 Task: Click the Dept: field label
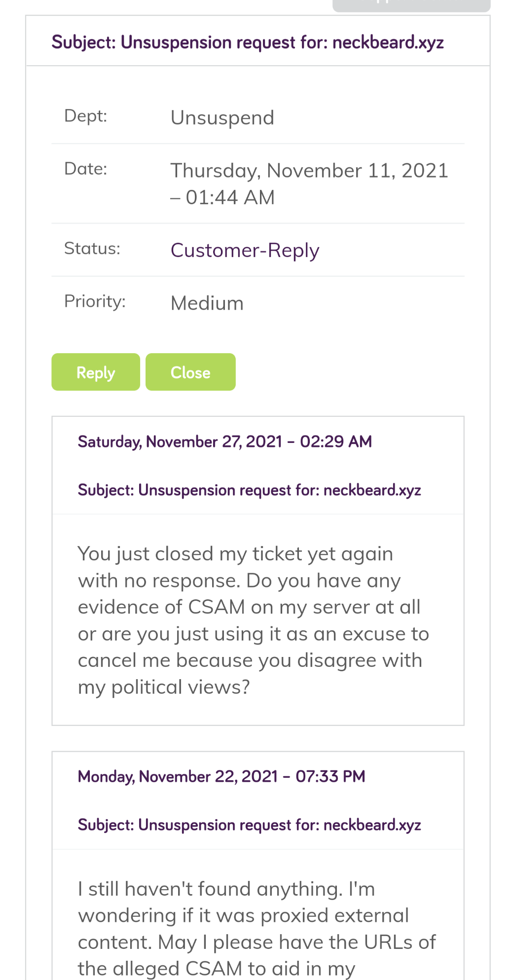85,116
